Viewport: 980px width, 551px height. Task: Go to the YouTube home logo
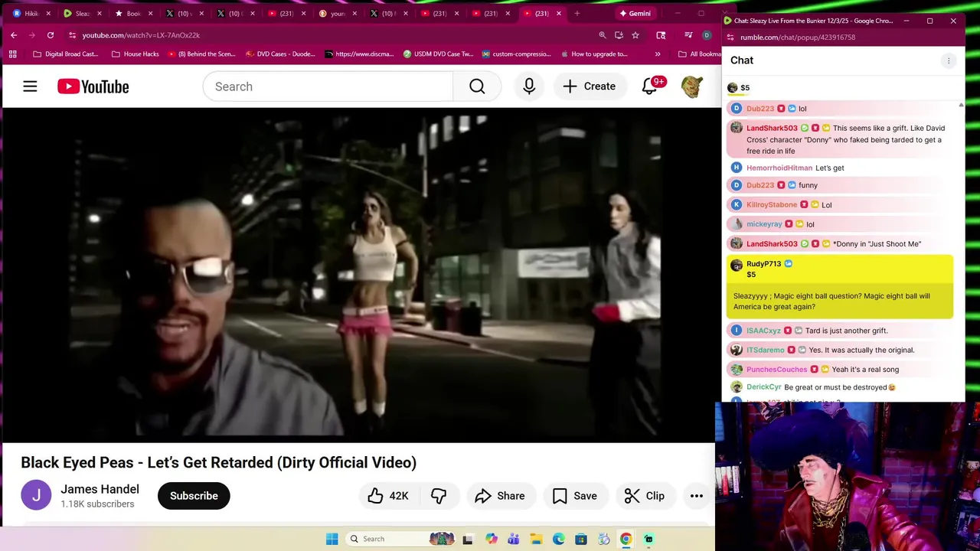coord(93,86)
